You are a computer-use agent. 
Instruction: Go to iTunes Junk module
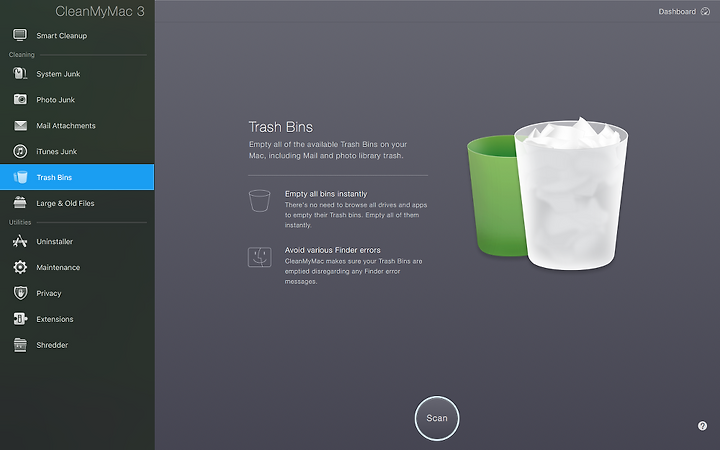pyautogui.click(x=56, y=151)
